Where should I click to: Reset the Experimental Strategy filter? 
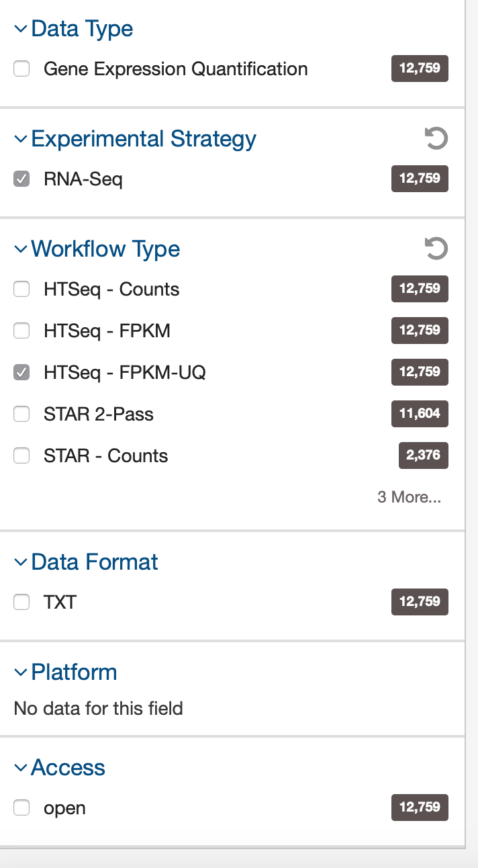[436, 138]
